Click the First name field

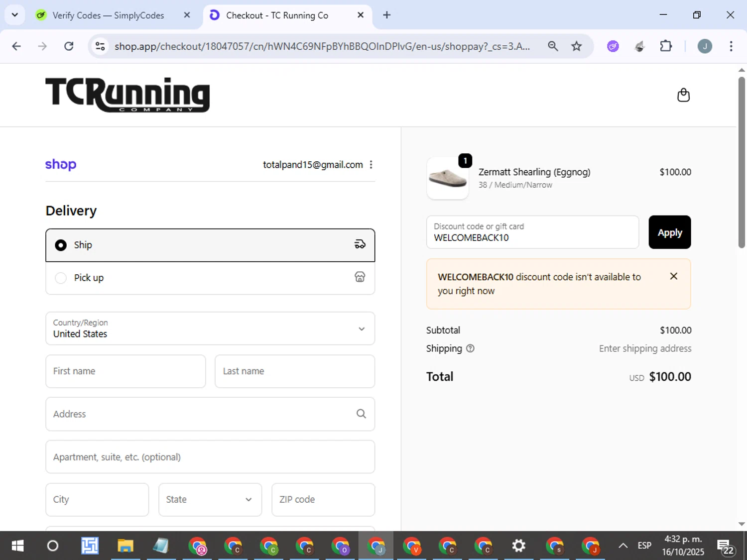coord(125,371)
